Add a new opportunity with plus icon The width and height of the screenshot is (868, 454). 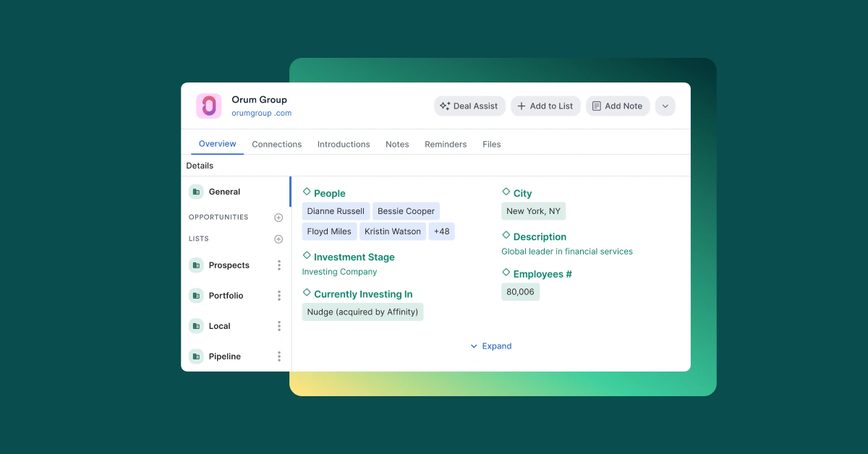[278, 218]
